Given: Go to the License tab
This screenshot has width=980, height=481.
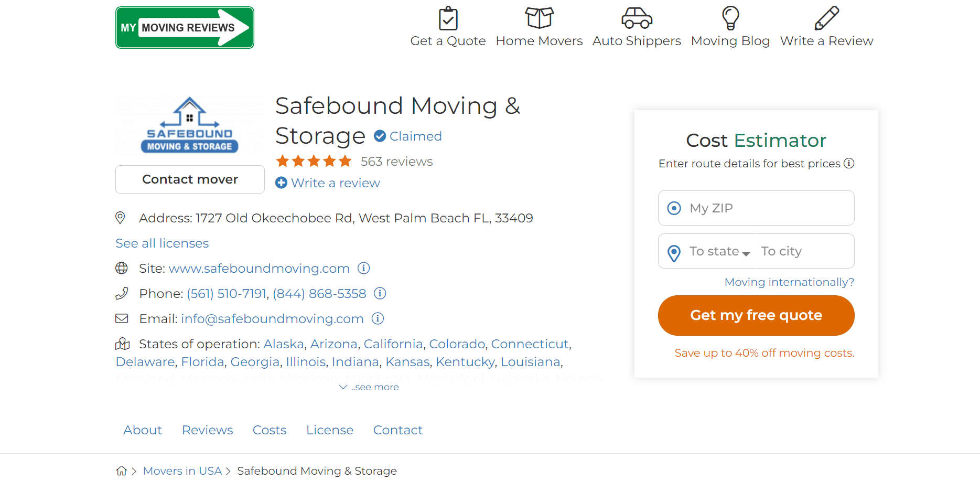Looking at the screenshot, I should (x=330, y=430).
